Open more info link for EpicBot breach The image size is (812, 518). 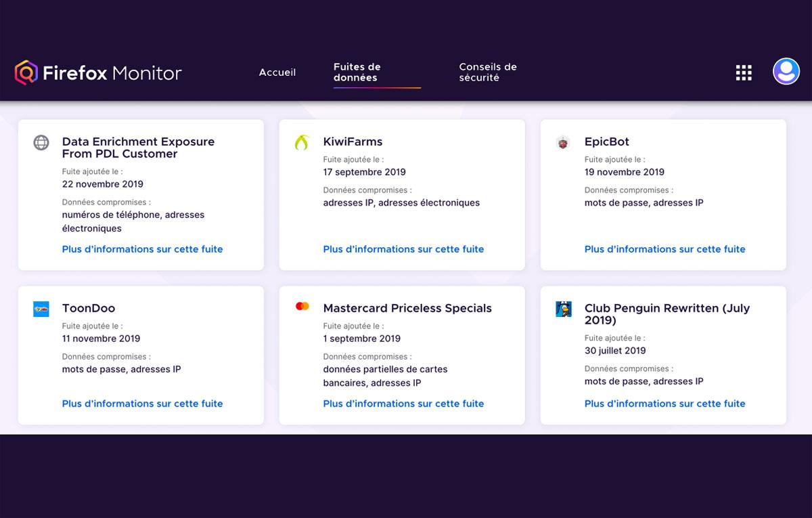(x=664, y=249)
